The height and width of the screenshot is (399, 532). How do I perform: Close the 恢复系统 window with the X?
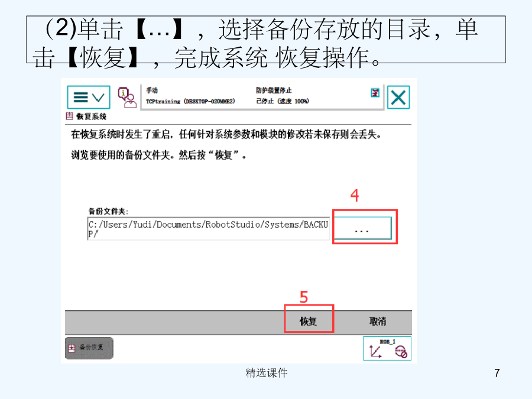(x=398, y=98)
